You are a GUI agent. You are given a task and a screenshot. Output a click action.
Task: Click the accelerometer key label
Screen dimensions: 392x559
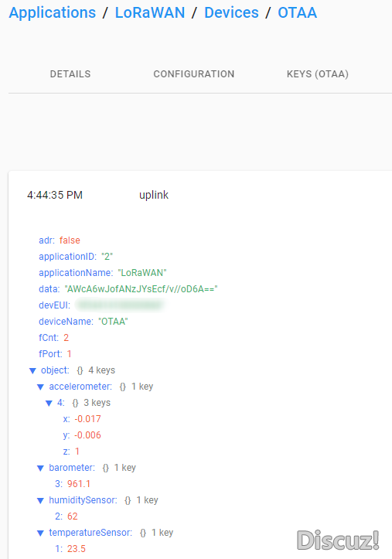tap(80, 387)
